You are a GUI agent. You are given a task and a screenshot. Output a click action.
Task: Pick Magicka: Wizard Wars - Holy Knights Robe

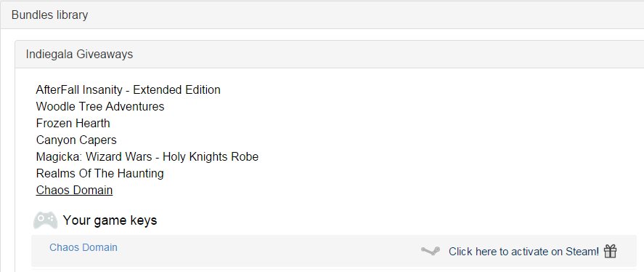tap(147, 157)
